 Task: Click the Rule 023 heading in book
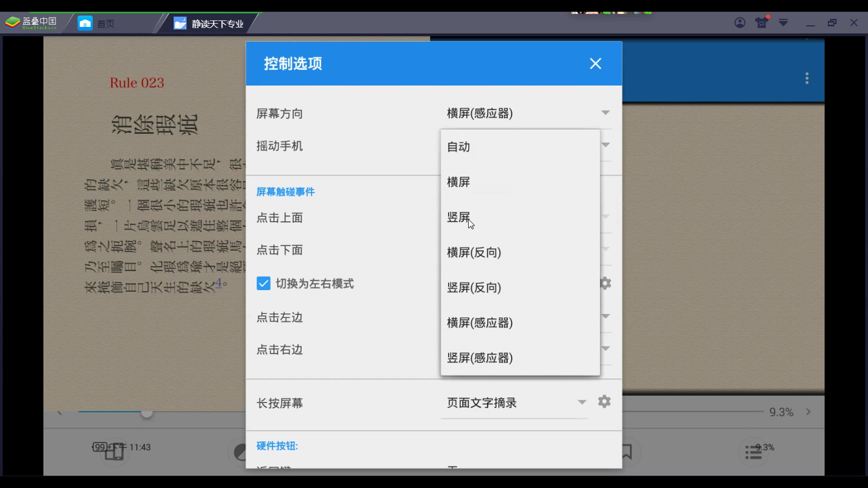[x=137, y=83]
